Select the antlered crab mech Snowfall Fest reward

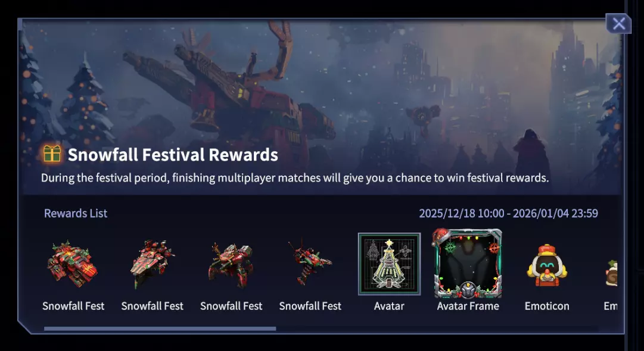pos(231,265)
